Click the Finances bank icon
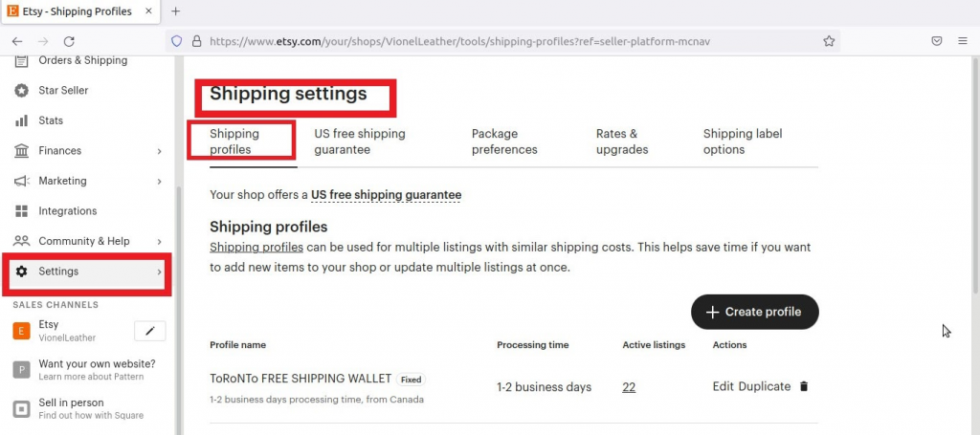980x435 pixels. 21,150
